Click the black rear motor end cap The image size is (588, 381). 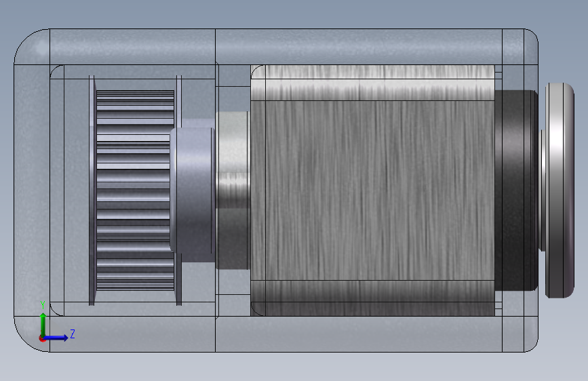[516, 190]
